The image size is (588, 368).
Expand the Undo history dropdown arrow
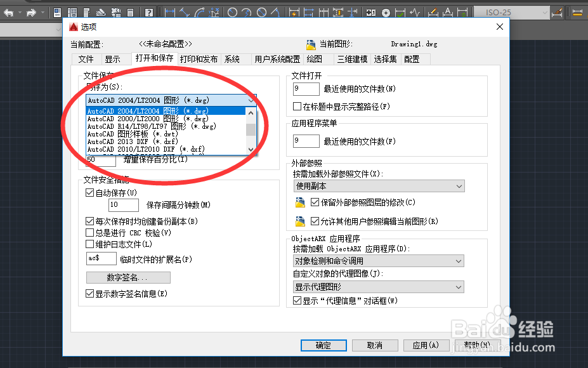click(20, 13)
